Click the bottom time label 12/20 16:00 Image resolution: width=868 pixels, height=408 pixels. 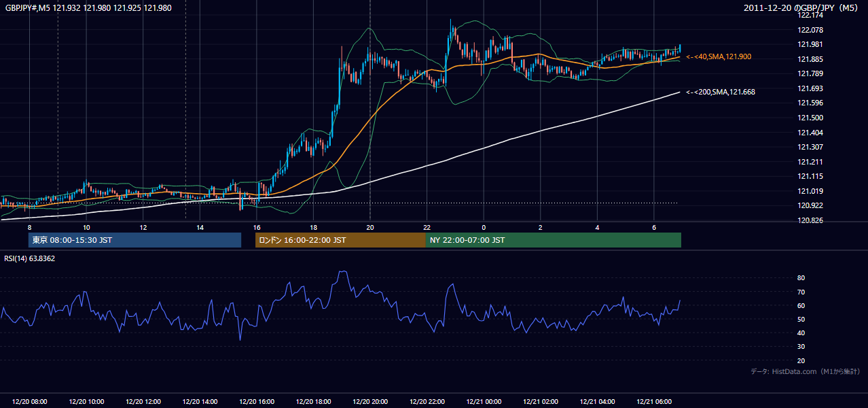coord(257,402)
